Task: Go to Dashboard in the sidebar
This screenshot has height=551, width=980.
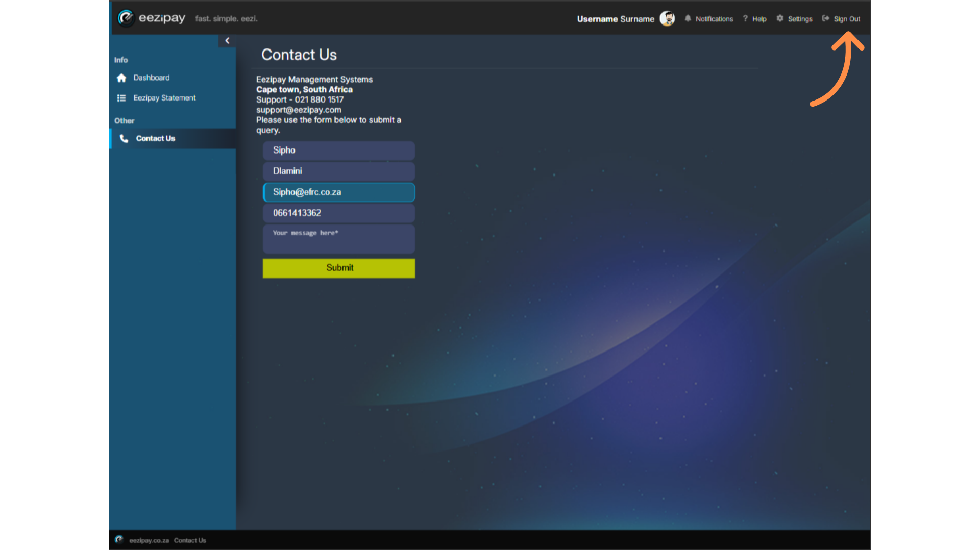Action: [x=173, y=78]
